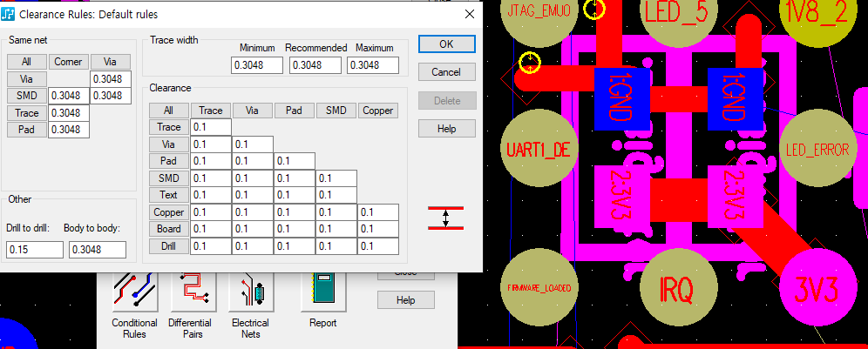Open the Report icon
Viewport: 868px width, 349px height.
tap(322, 293)
